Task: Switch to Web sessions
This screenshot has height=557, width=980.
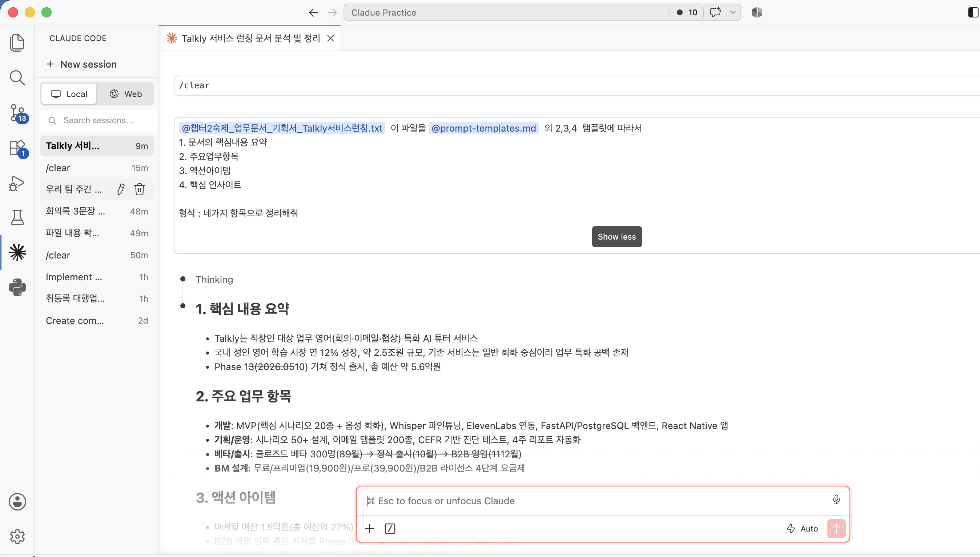Action: [125, 94]
